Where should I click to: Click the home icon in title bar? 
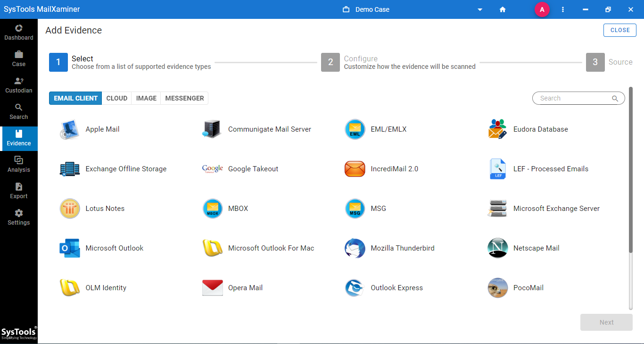[x=503, y=9]
